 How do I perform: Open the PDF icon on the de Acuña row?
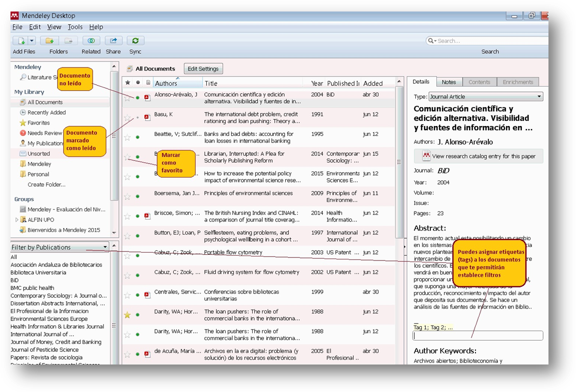pyautogui.click(x=147, y=354)
